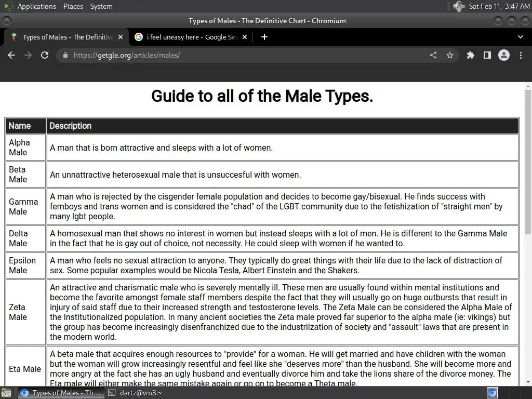Screen dimensions: 532x399
Task: Switch to 'i feel uneasy here' tab
Action: pos(191,37)
